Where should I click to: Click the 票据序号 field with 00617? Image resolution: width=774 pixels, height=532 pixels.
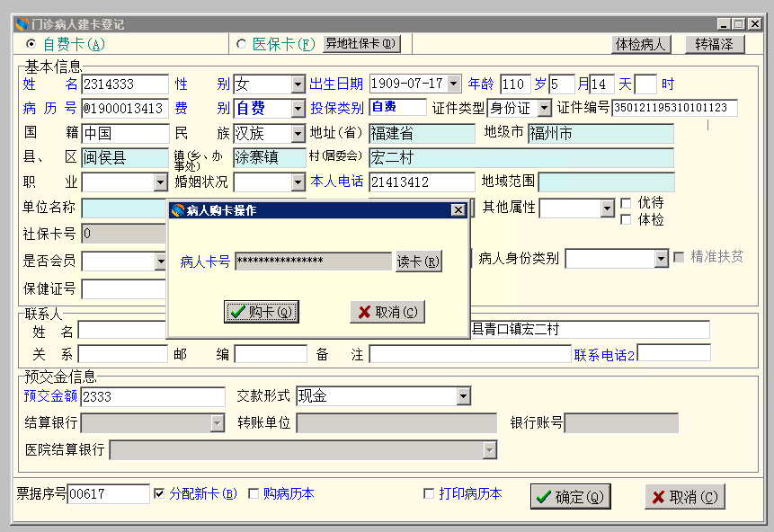point(108,493)
